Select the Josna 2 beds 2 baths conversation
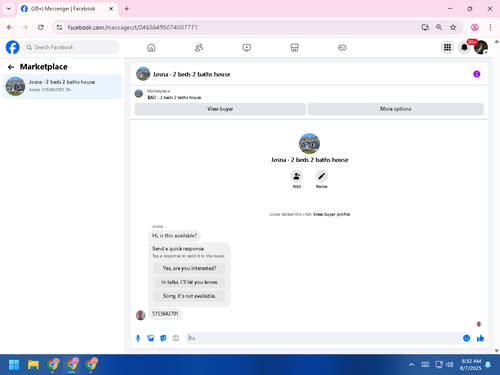Screen dimensions: 500x375 [x=62, y=86]
